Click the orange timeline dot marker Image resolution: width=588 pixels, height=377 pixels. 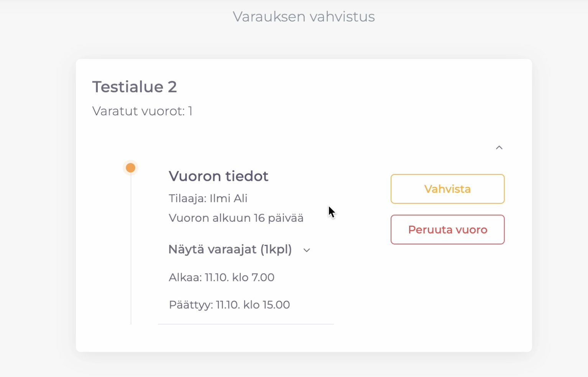131,168
